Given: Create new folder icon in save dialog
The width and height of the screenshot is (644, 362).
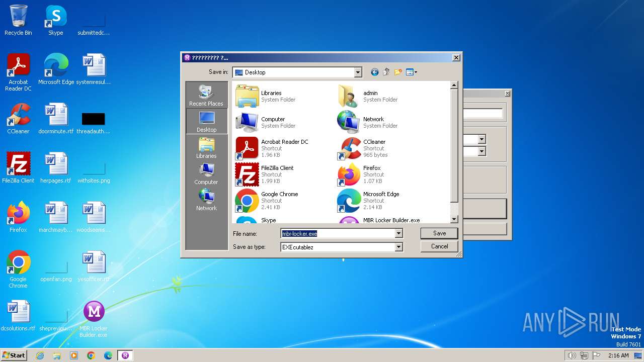Looking at the screenshot, I should tap(398, 72).
